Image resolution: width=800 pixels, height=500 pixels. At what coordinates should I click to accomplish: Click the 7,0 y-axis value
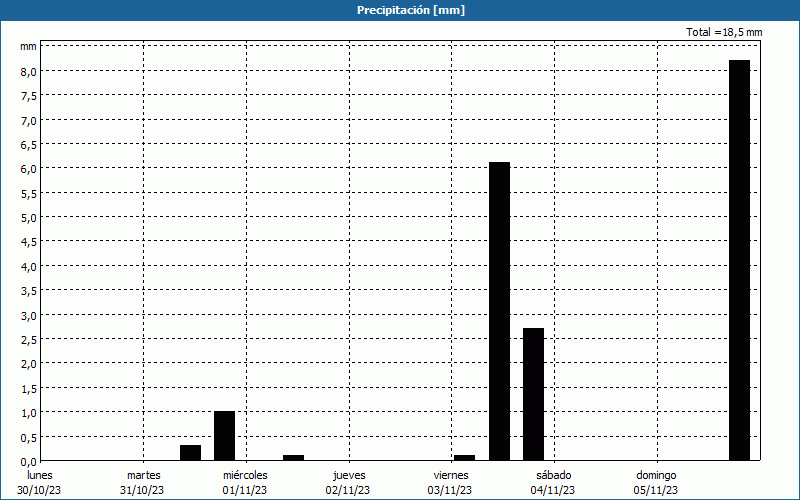point(29,121)
